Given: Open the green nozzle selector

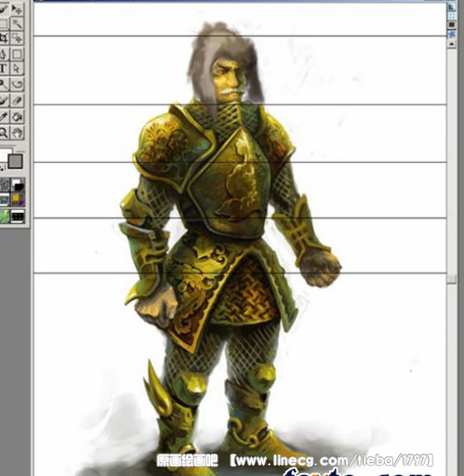Looking at the screenshot, I should 5,216.
